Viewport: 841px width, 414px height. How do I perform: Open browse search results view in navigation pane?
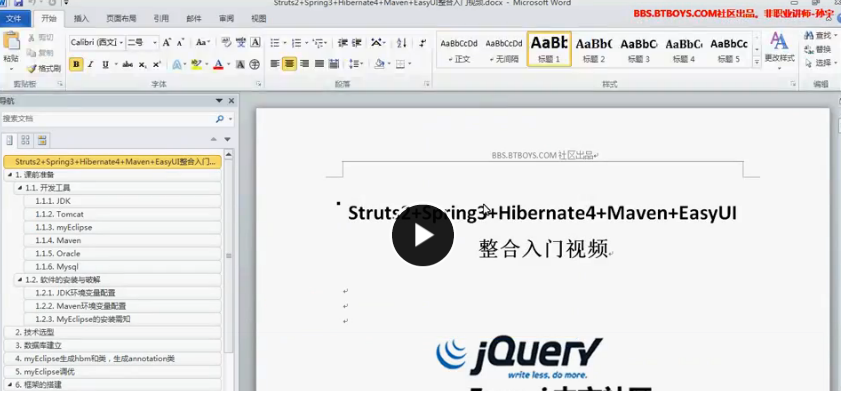point(42,141)
